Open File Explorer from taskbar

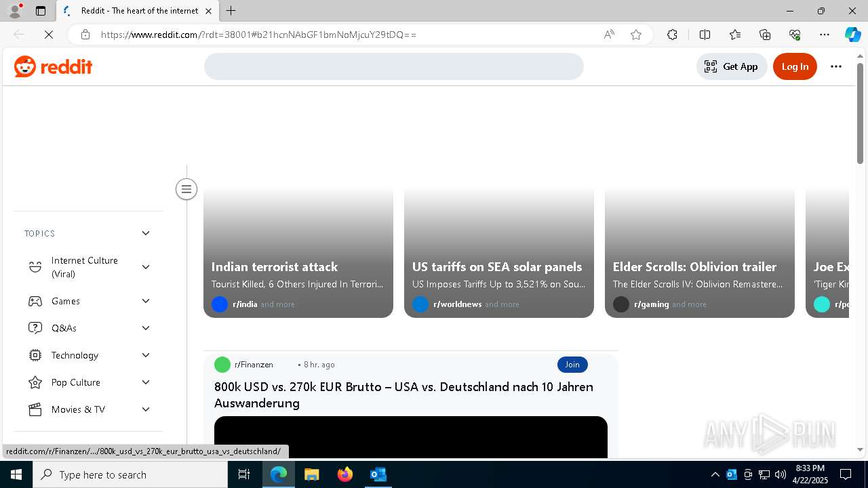[x=311, y=474]
